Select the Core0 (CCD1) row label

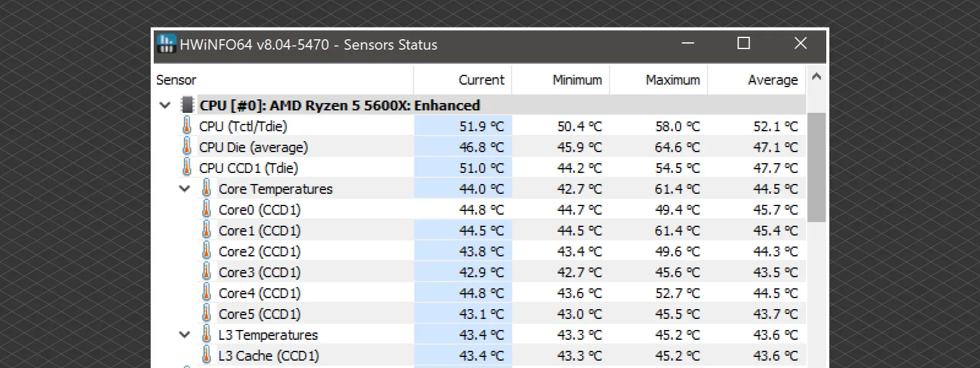click(260, 210)
